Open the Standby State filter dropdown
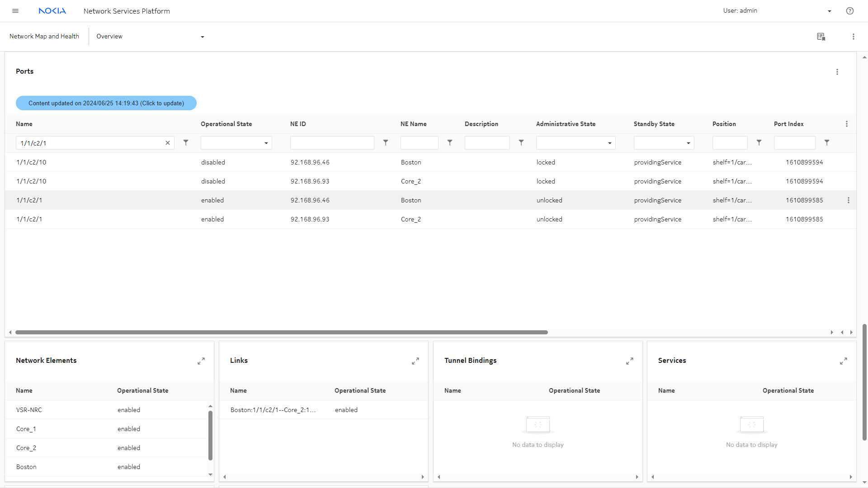This screenshot has width=868, height=488. click(664, 143)
